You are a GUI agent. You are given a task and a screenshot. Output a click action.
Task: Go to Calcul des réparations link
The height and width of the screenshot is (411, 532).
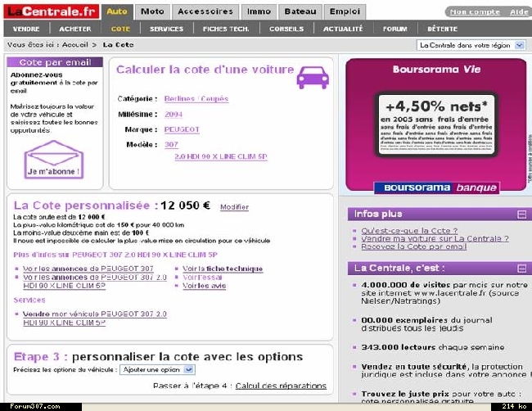[x=281, y=386]
